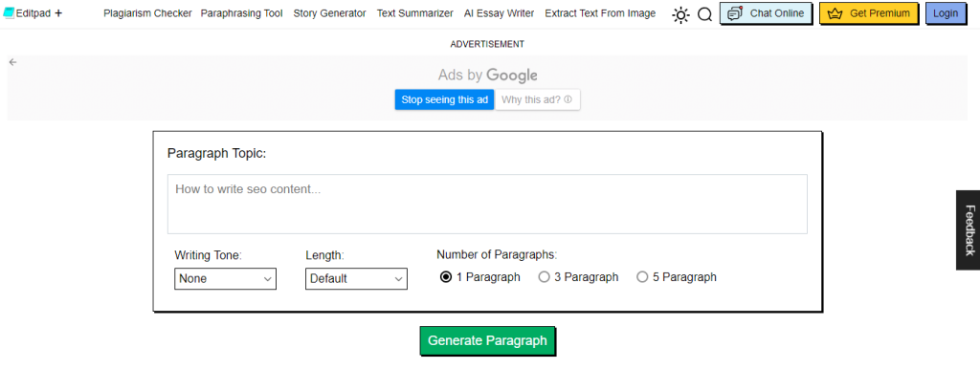Click the chat bubble icon in Chat Online
Screen dimensions: 980x369
pyautogui.click(x=736, y=13)
